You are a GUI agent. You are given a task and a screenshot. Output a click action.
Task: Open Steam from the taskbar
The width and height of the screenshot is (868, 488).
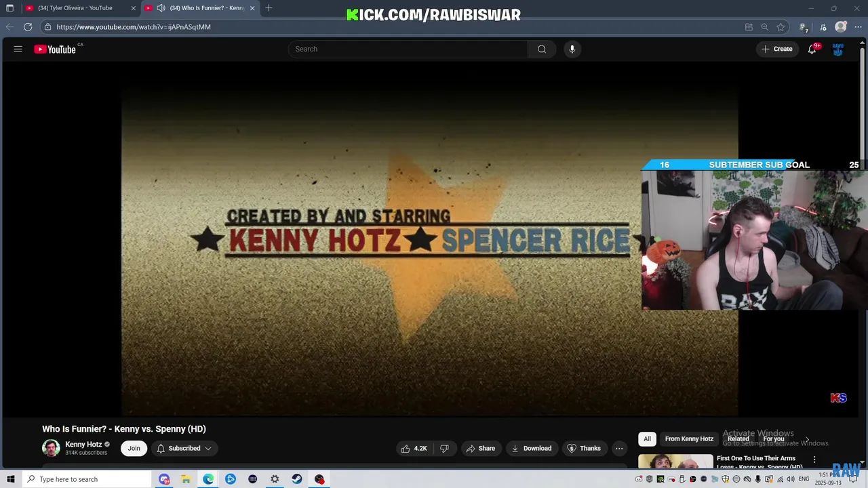pos(297,479)
